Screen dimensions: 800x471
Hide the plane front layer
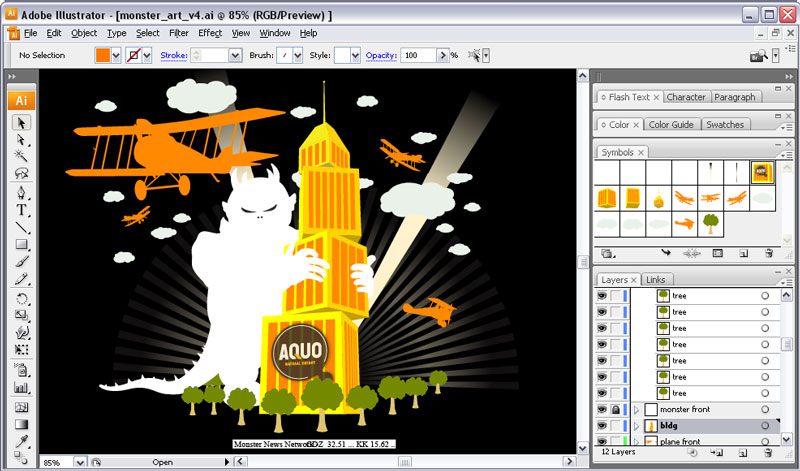[602, 441]
